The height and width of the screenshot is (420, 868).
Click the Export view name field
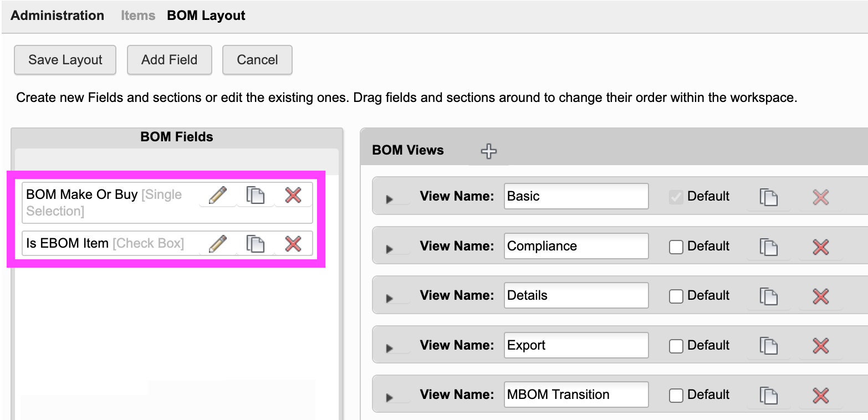576,345
